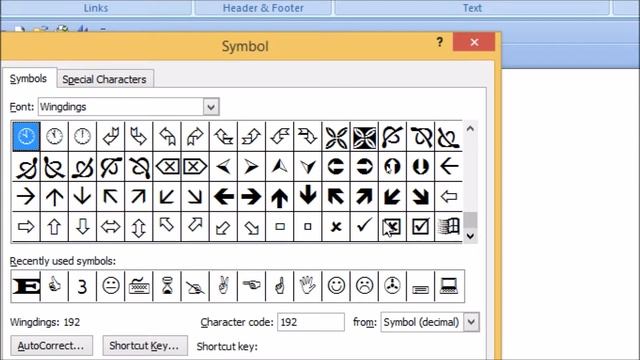Pick the hourglass from recently used symbols
This screenshot has height=360, width=640.
click(167, 286)
